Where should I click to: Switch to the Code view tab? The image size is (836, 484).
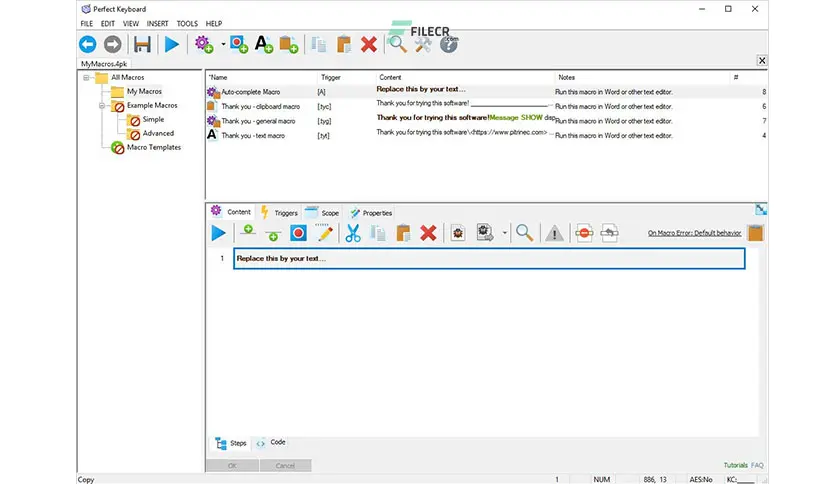tap(271, 442)
